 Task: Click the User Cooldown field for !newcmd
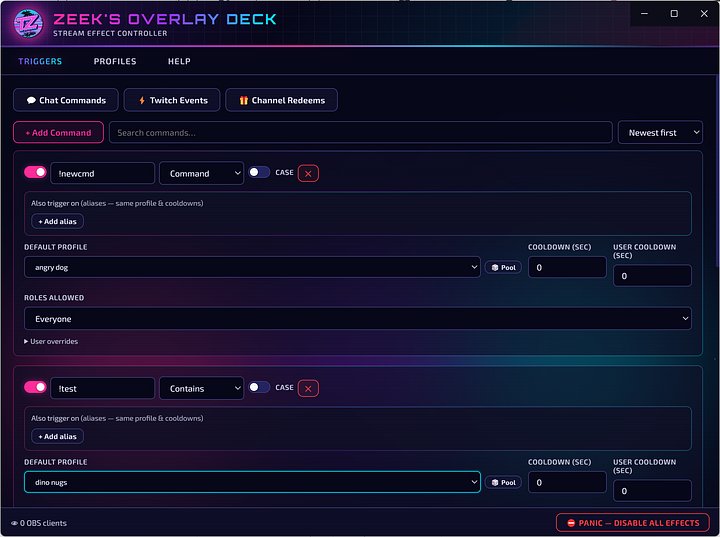[x=652, y=276]
